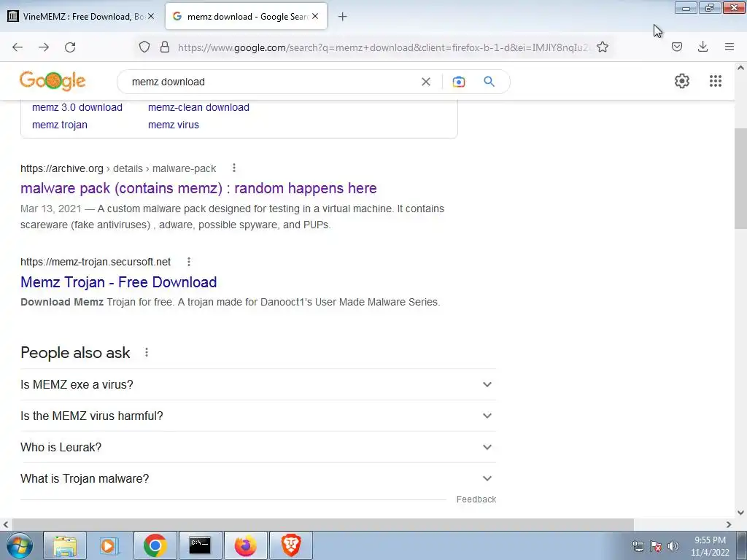This screenshot has height=560, width=747.
Task: Search by image camera icon
Action: [x=458, y=82]
